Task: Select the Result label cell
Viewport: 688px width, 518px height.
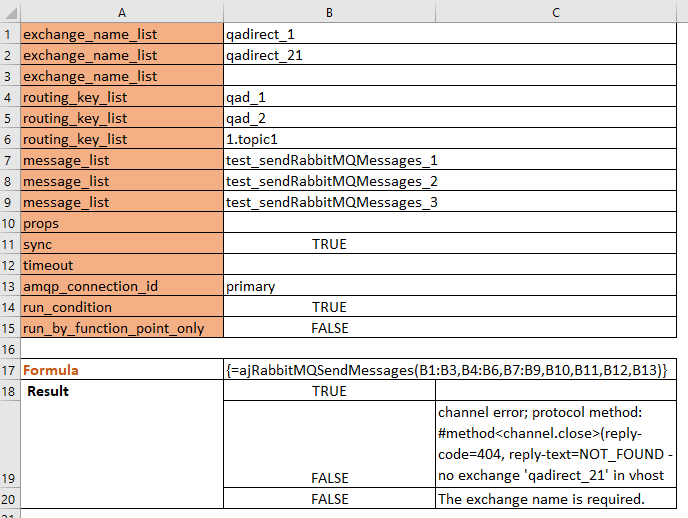Action: pos(120,391)
